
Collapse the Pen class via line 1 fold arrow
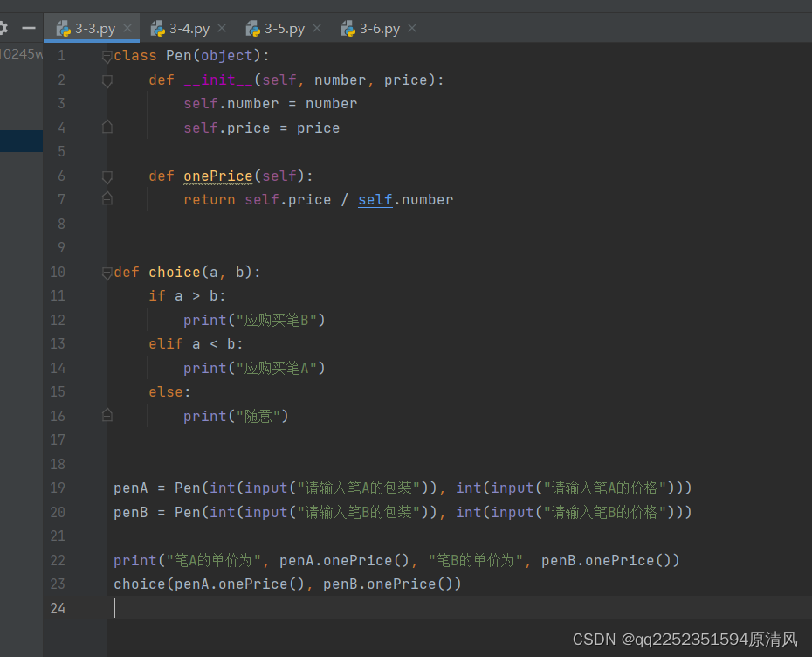(x=107, y=55)
